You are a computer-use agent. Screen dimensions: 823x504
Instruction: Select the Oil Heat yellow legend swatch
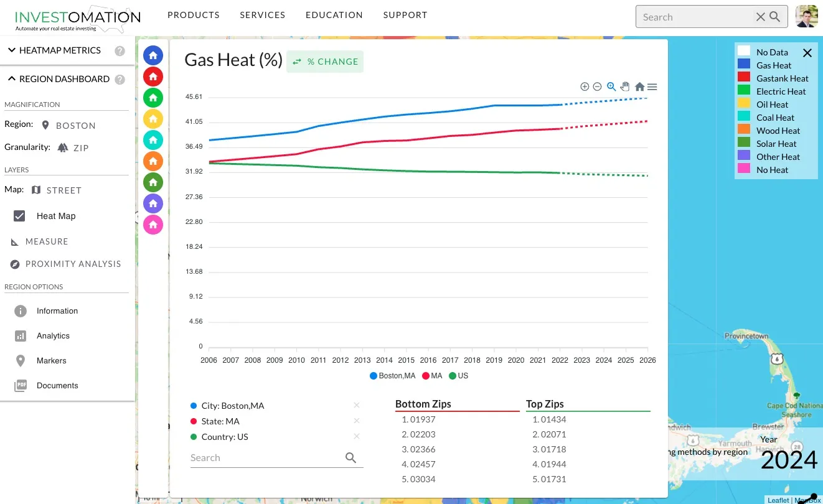point(745,104)
